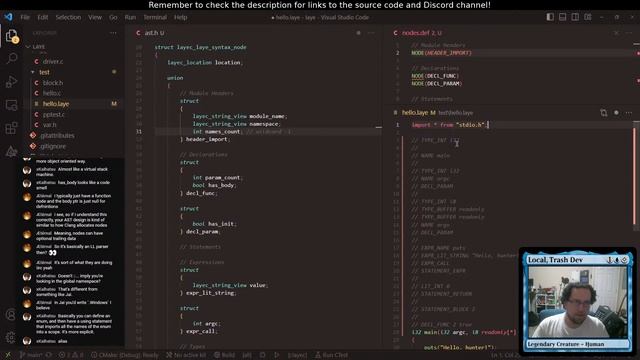Open the Terminal menu
This screenshot has width=640, height=360.
pyautogui.click(x=155, y=17)
